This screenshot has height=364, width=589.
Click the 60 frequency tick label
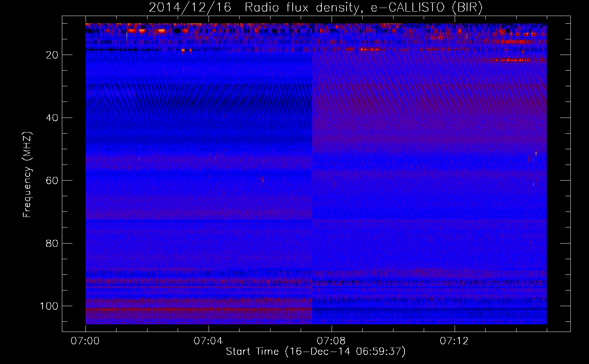tap(52, 181)
